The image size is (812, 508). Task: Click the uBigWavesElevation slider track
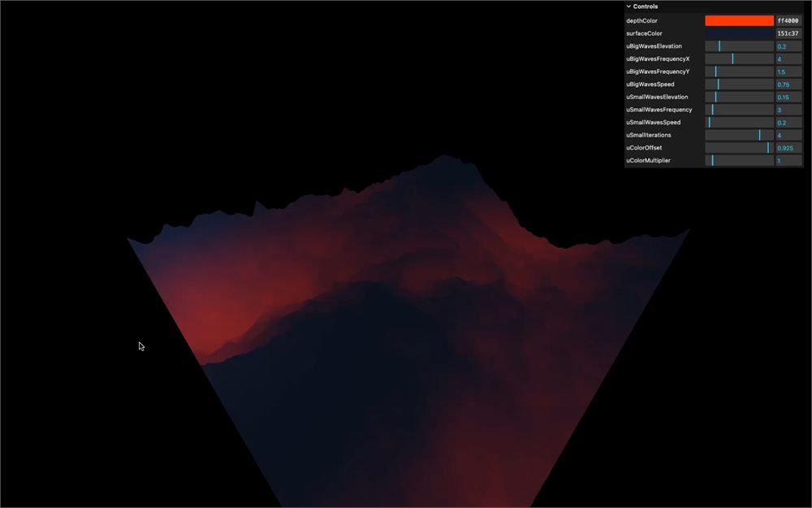[739, 46]
